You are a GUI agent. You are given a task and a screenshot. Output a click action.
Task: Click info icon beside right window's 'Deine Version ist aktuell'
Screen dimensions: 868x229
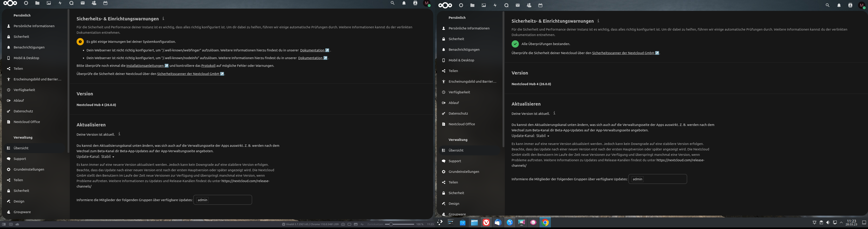pyautogui.click(x=554, y=113)
